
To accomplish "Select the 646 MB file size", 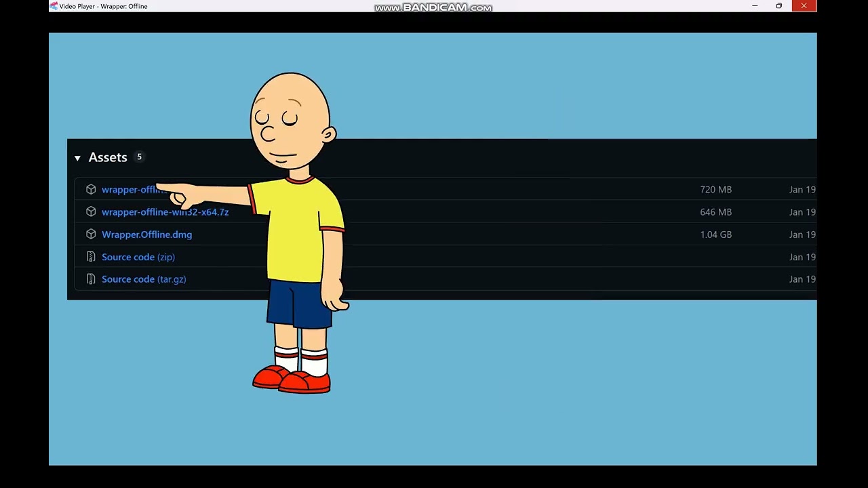I will pos(715,212).
